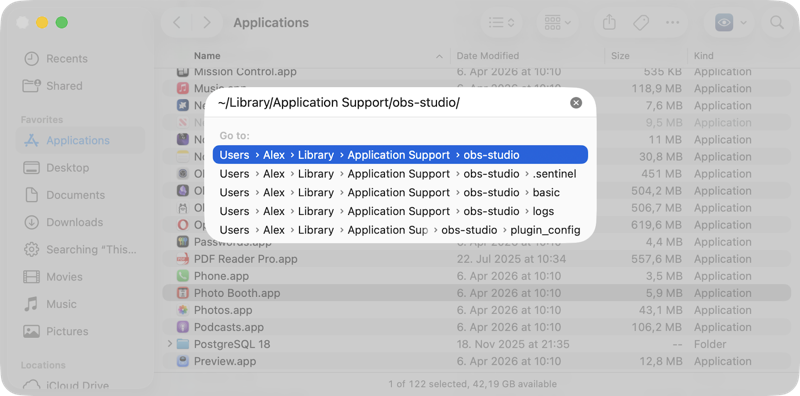Click the search magnifier icon
This screenshot has height=396, width=800.
click(777, 22)
